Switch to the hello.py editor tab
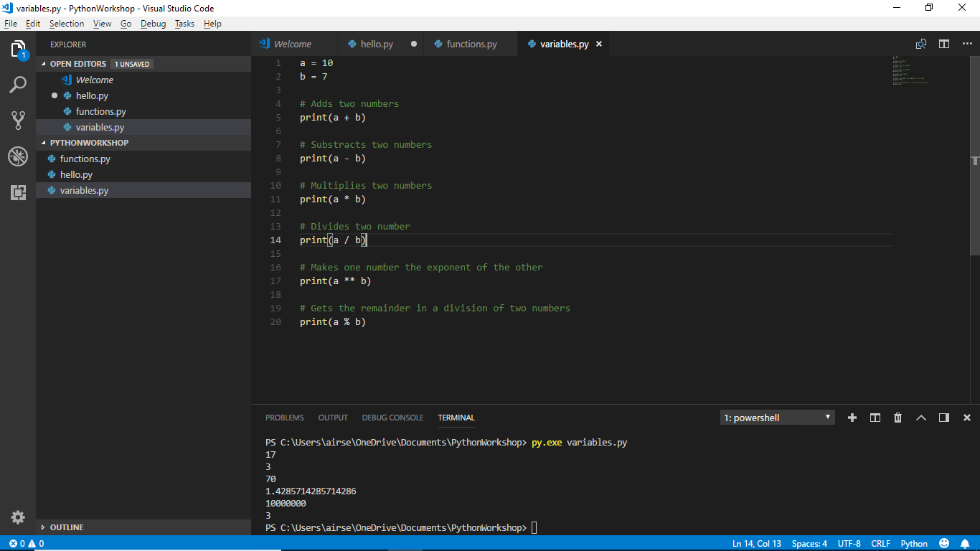 click(380, 44)
